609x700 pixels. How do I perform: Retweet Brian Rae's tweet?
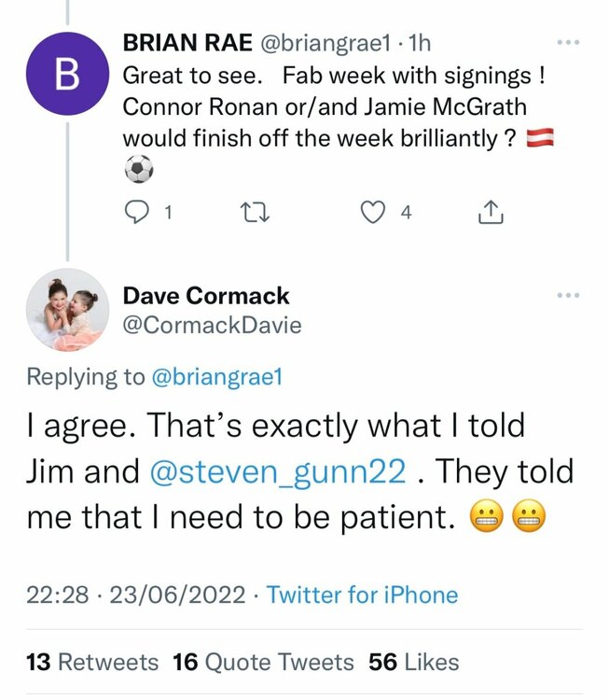click(252, 213)
